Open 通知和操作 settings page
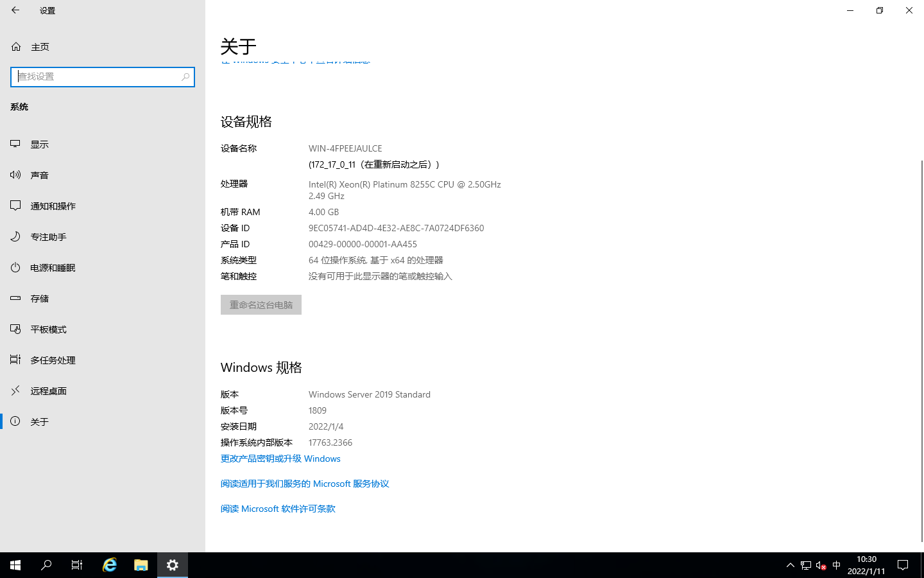This screenshot has width=924, height=578. pyautogui.click(x=103, y=206)
